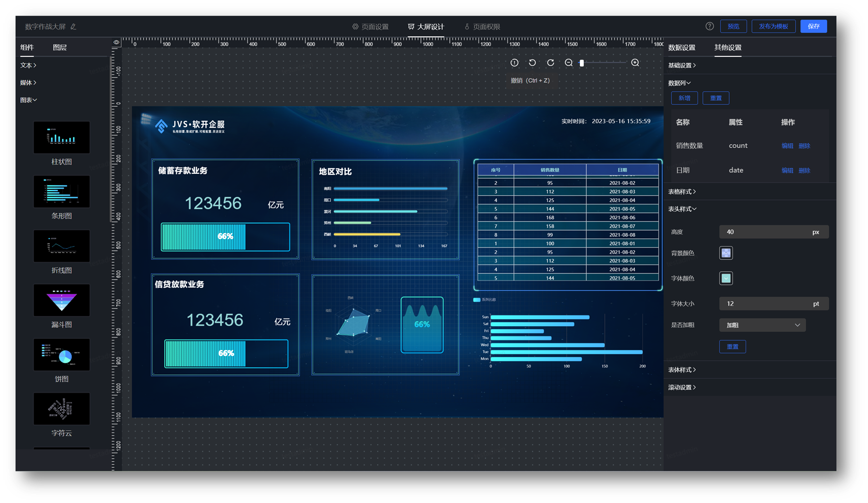The width and height of the screenshot is (868, 503).
Task: Select the 柱状图 chart thumbnail
Action: (x=62, y=137)
